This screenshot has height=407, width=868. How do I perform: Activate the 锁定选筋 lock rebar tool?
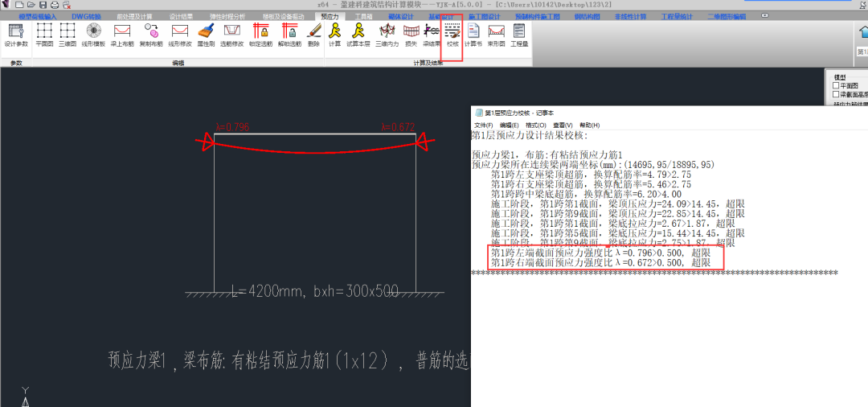[260, 35]
